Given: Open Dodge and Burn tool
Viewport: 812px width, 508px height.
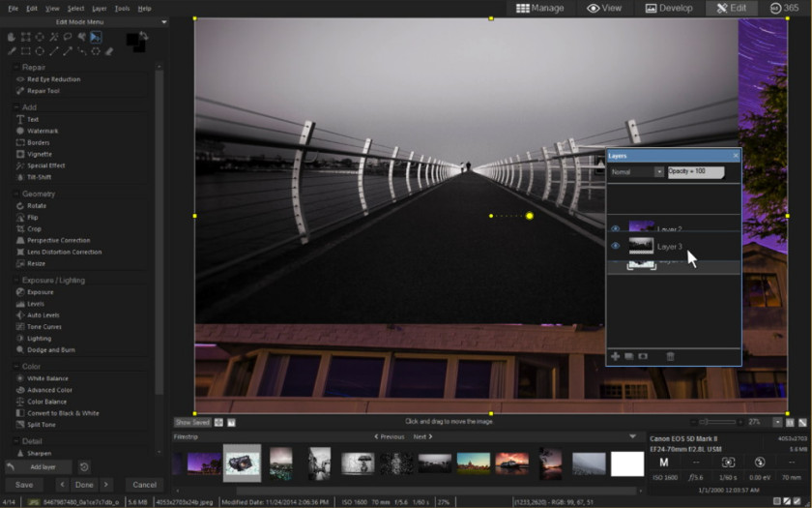Looking at the screenshot, I should (x=45, y=350).
